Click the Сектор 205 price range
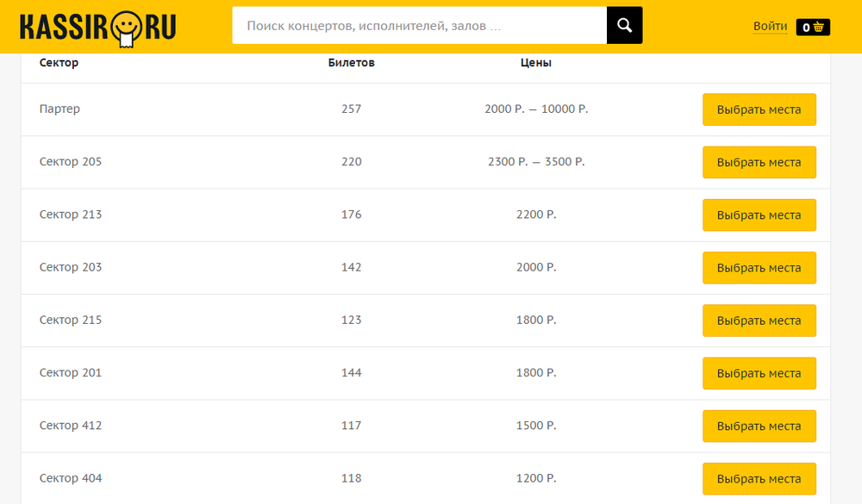 (535, 162)
